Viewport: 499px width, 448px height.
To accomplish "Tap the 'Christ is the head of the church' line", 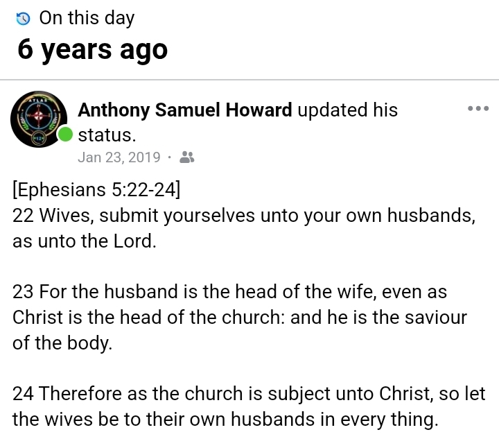I will (x=240, y=318).
